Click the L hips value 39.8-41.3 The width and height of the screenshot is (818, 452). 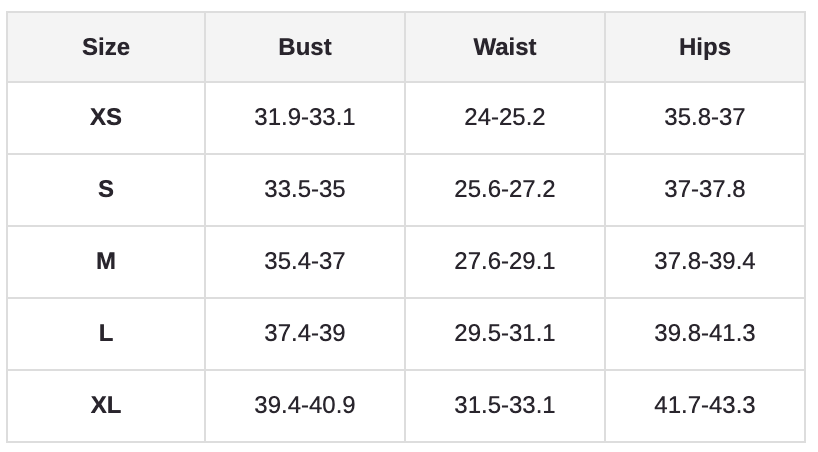705,333
